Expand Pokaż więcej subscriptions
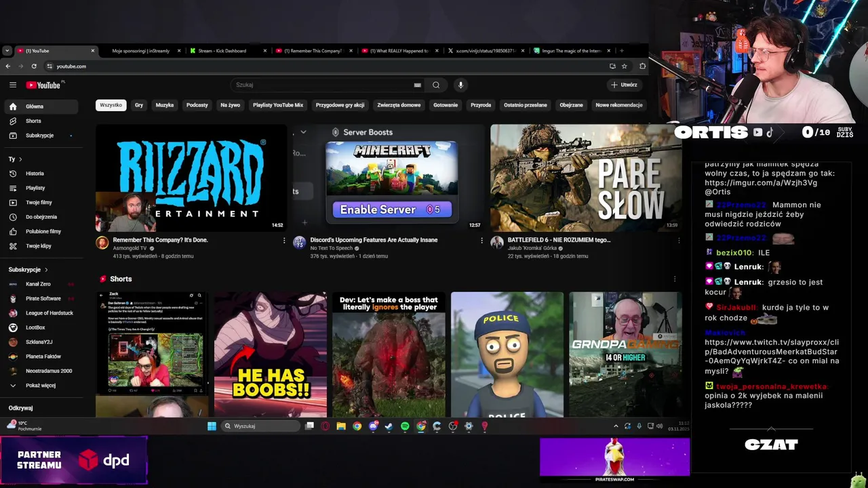 (x=42, y=386)
